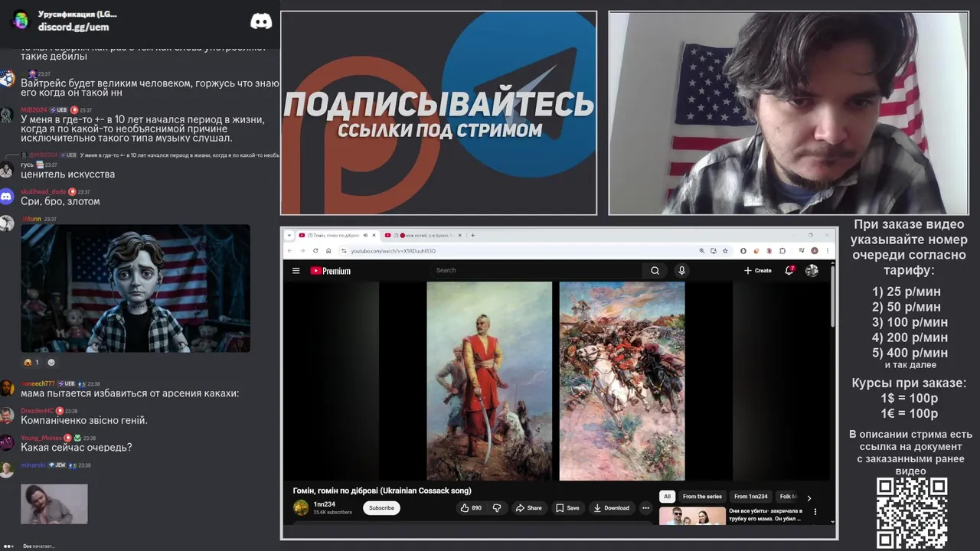Like the video with 890 likes

[x=471, y=508]
